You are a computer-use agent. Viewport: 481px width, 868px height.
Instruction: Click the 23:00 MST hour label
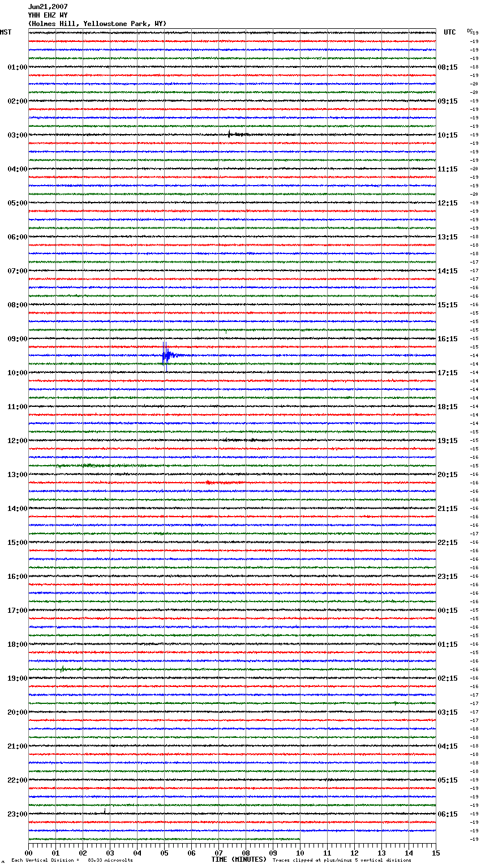(17, 814)
